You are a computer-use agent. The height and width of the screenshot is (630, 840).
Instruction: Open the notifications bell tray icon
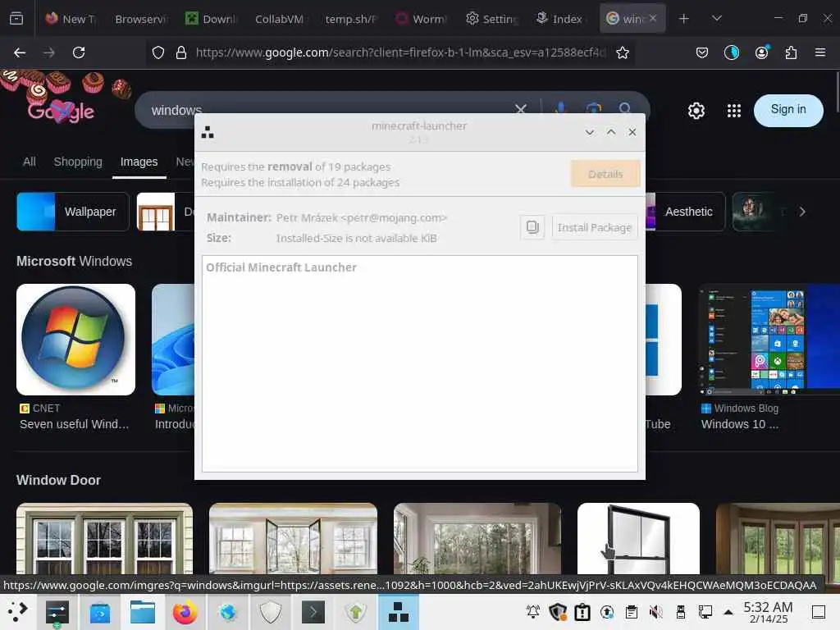tap(533, 611)
